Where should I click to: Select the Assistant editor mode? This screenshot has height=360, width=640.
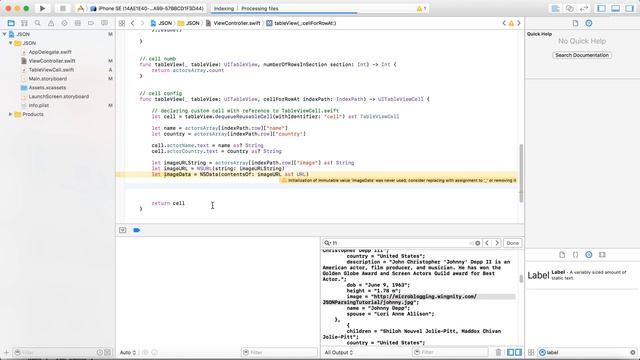pos(569,8)
